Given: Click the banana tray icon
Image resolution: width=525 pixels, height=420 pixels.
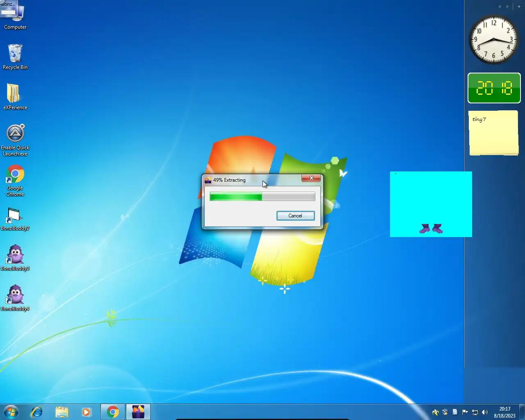Looking at the screenshot, I should (436, 412).
